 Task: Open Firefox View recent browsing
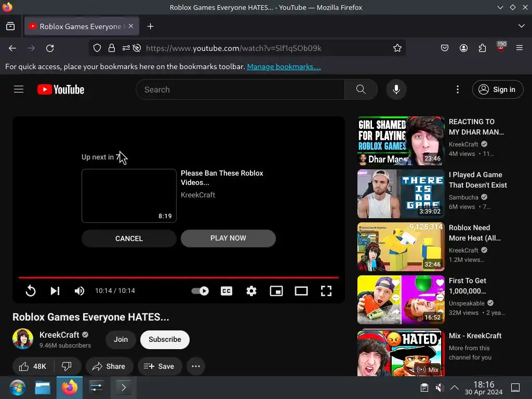[10, 26]
